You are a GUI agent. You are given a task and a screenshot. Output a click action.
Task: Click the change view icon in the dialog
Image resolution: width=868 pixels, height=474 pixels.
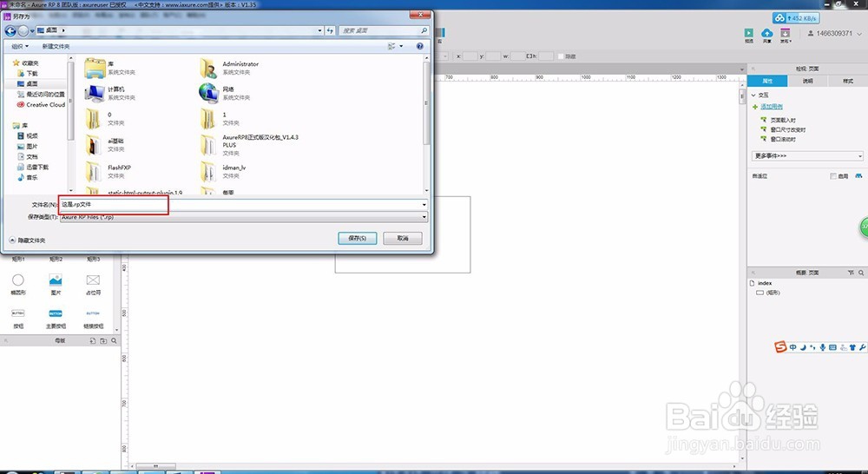click(392, 47)
